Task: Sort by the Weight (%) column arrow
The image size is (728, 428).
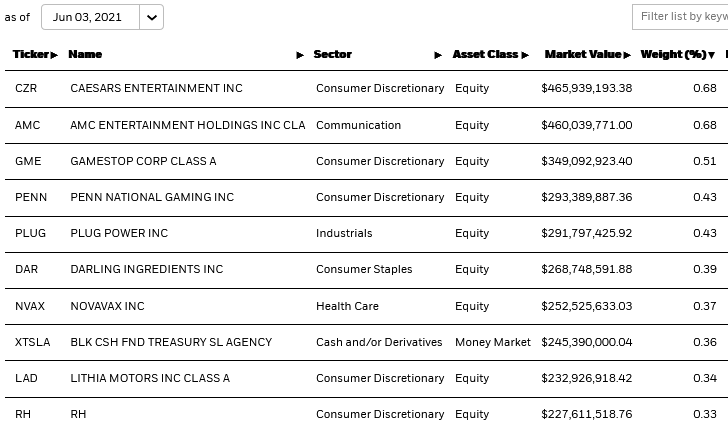Action: (713, 55)
